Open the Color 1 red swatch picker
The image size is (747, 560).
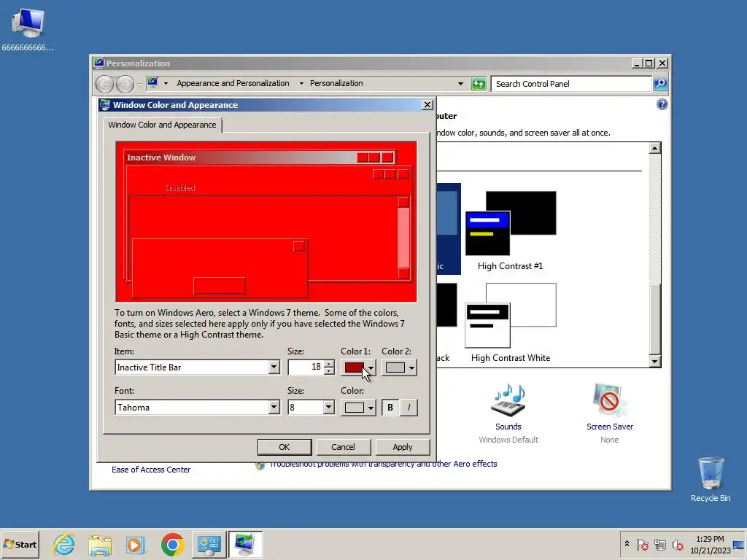[x=358, y=367]
